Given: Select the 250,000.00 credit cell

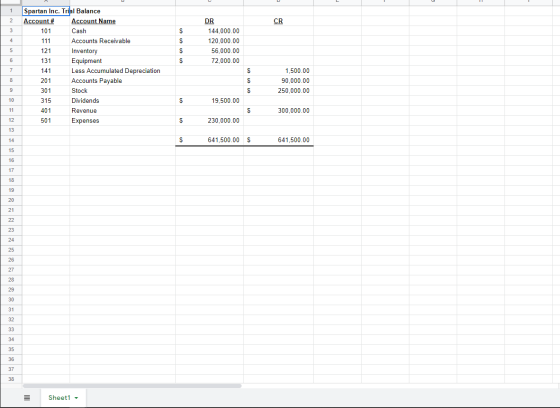Looking at the screenshot, I should coord(279,91).
